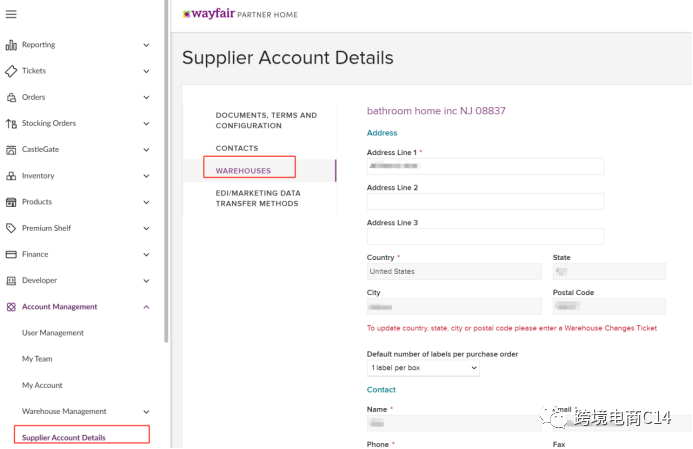Image resolution: width=693 pixels, height=449 pixels.
Task: Click the Stocking Orders cart icon
Action: pos(12,124)
